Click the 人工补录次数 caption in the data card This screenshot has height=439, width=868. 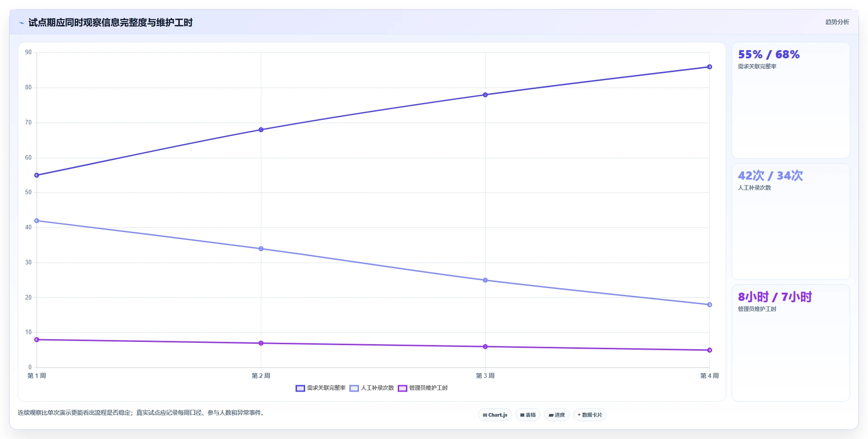click(x=754, y=188)
